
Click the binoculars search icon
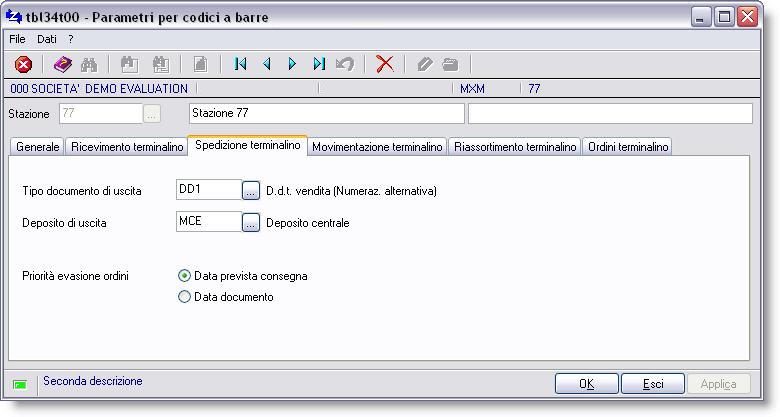click(x=89, y=64)
